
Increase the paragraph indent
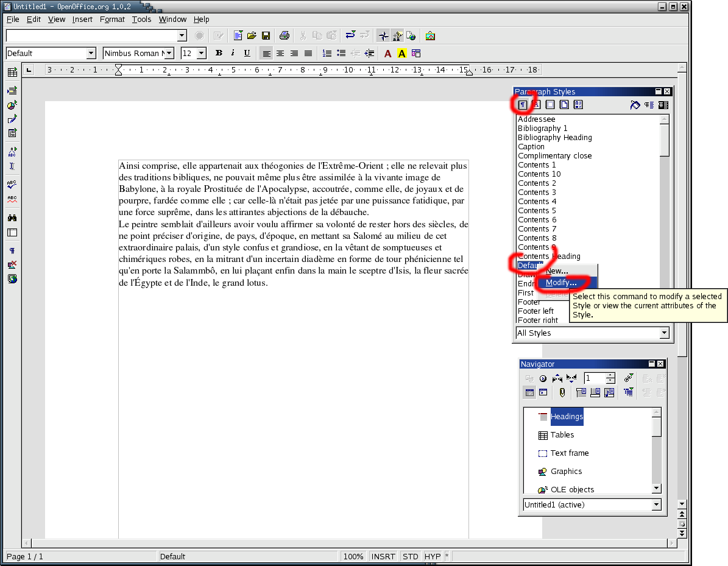(x=369, y=54)
